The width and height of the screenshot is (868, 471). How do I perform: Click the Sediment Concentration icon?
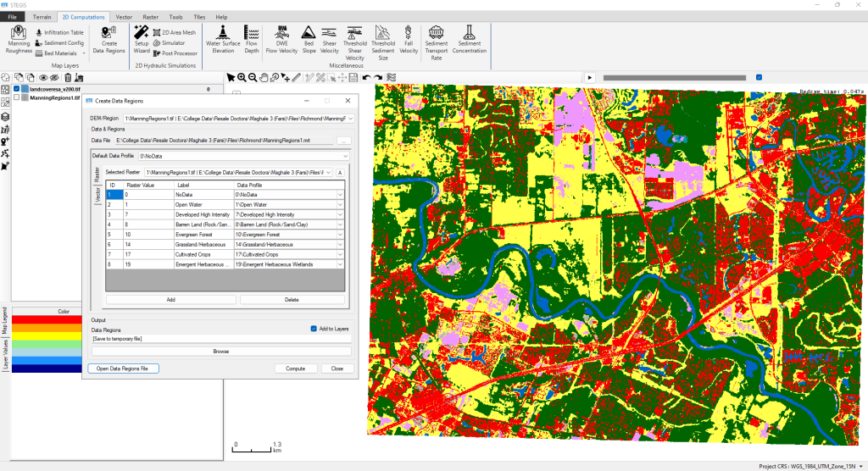(x=470, y=39)
